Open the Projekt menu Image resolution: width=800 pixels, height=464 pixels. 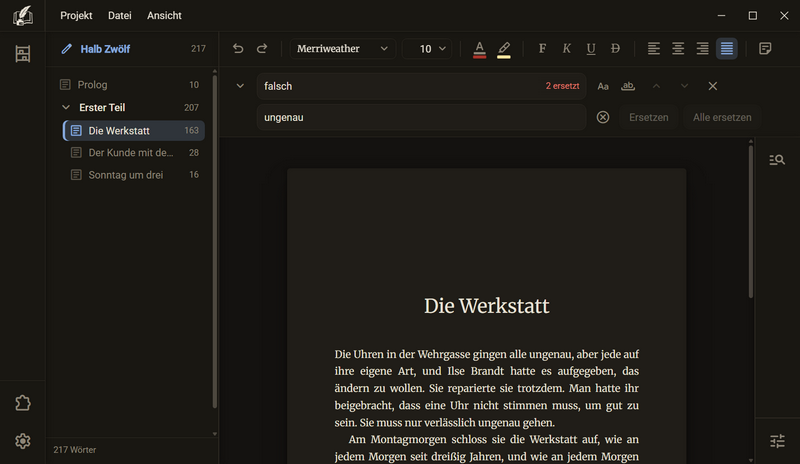coord(76,15)
